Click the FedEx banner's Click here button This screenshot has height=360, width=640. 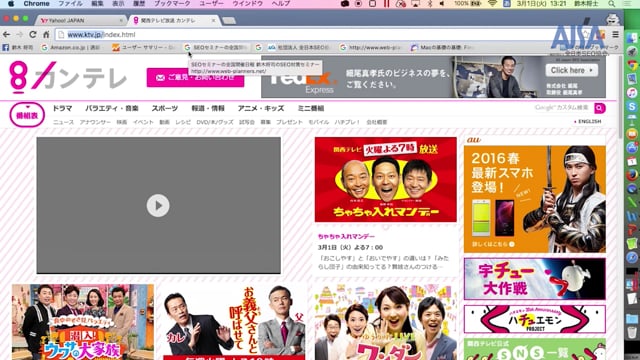(571, 70)
